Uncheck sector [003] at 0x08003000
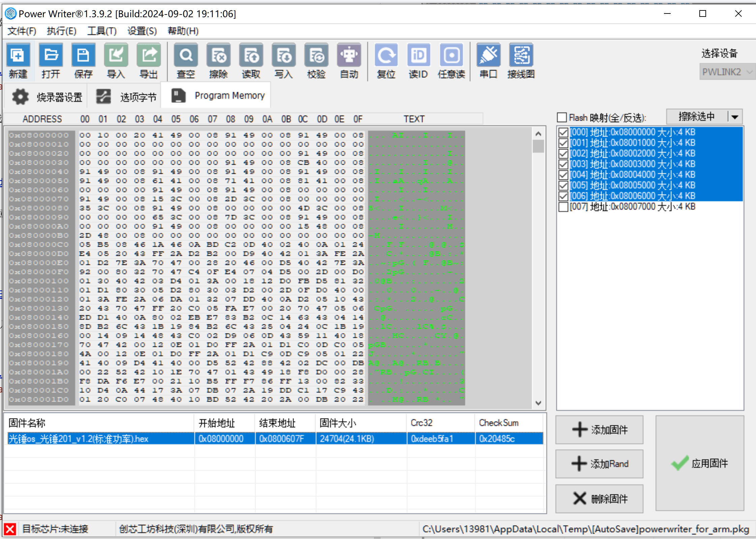 click(x=563, y=164)
